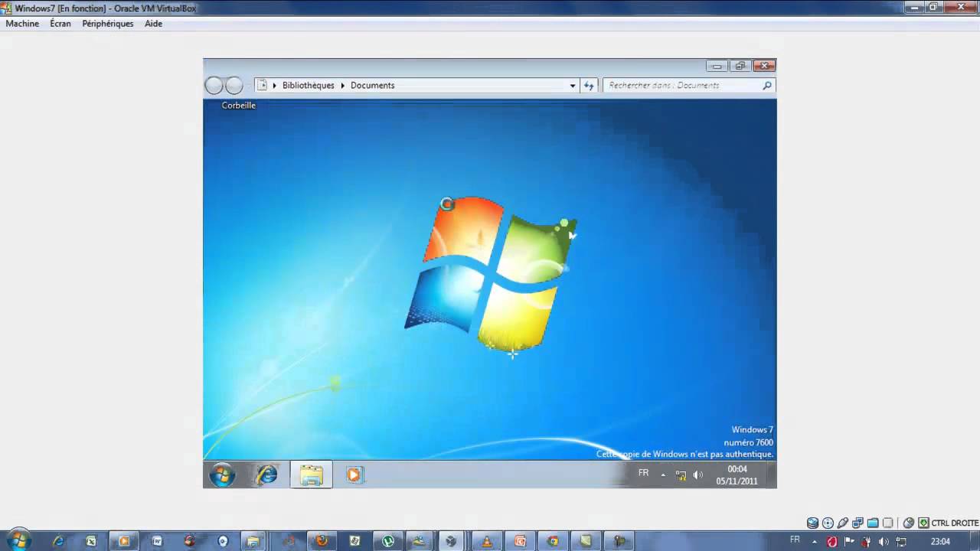Open Excel from host taskbar
Screen dimensions: 980x551
91,541
